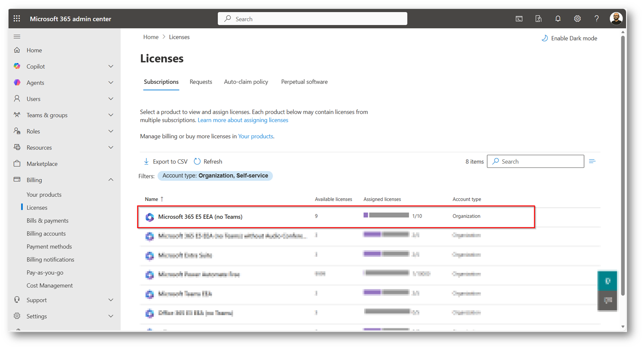Screen dimensions: 644x349
Task: Expand the Copilot navigation section
Action: click(111, 66)
